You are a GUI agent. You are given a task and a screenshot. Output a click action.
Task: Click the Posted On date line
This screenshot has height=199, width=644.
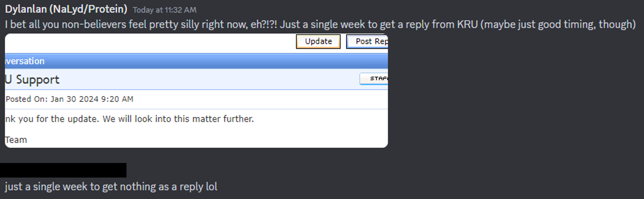[x=70, y=99]
